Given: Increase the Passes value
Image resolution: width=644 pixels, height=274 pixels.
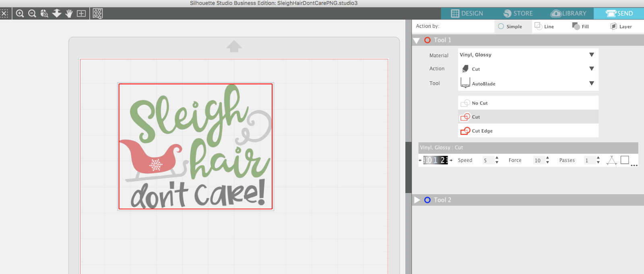Looking at the screenshot, I should pos(598,158).
